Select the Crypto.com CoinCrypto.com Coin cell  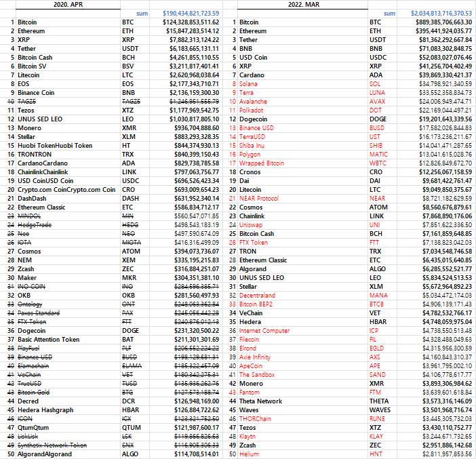pos(66,190)
